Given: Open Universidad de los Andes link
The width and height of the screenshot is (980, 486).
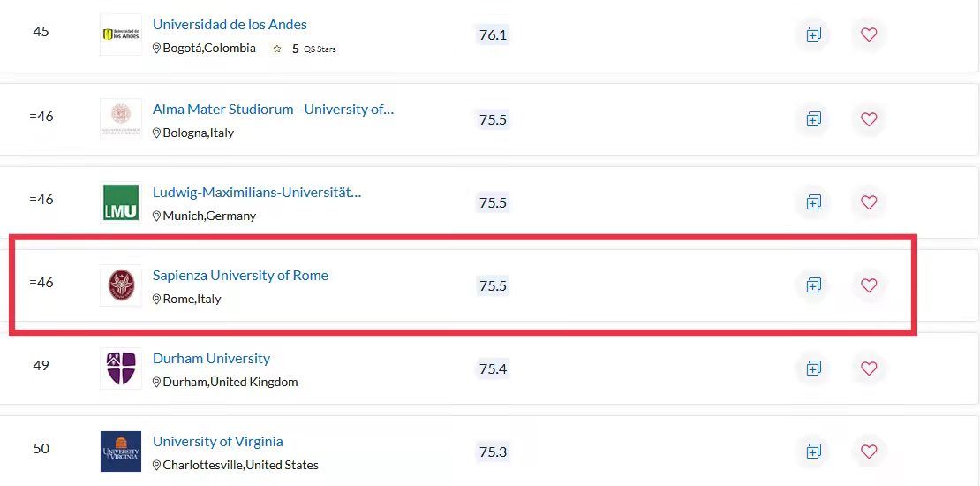Looking at the screenshot, I should pos(230,25).
